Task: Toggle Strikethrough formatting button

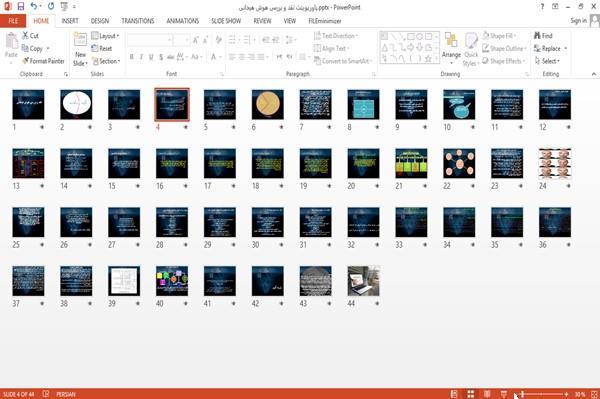Action: (170, 57)
